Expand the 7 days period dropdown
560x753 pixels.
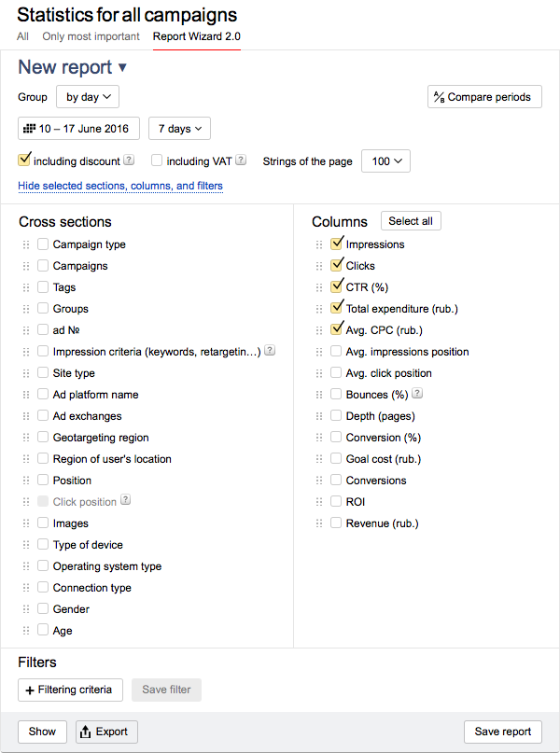tap(179, 129)
